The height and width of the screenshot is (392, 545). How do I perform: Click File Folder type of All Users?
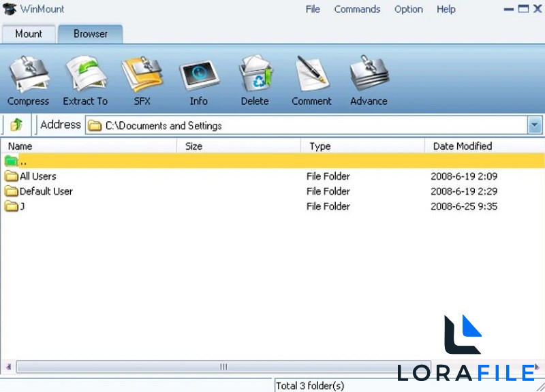(328, 176)
